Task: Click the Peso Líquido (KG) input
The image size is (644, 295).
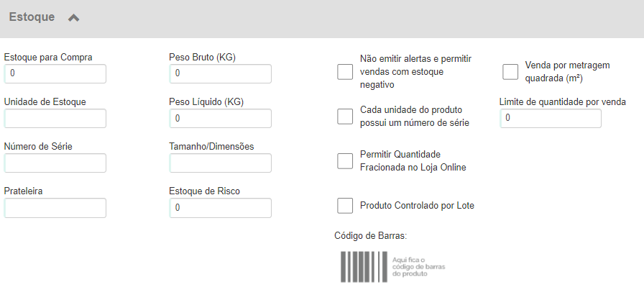Action: click(x=220, y=118)
